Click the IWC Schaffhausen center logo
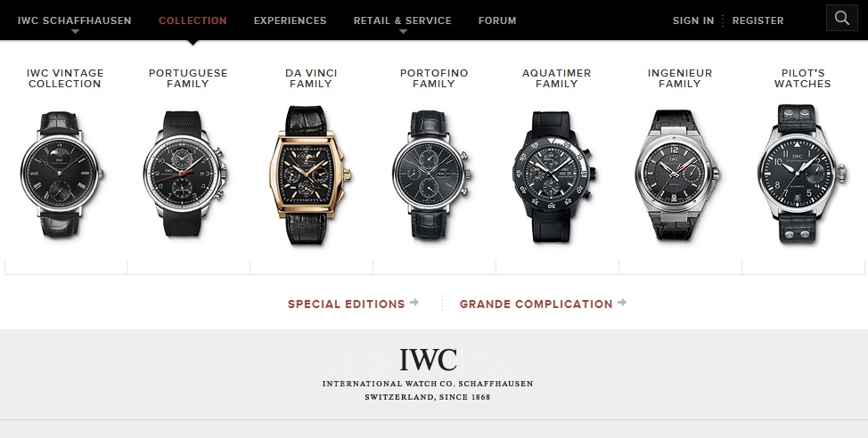The image size is (868, 438). (428, 375)
